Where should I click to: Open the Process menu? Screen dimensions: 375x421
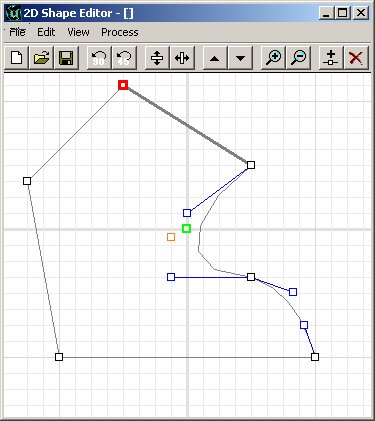click(120, 32)
